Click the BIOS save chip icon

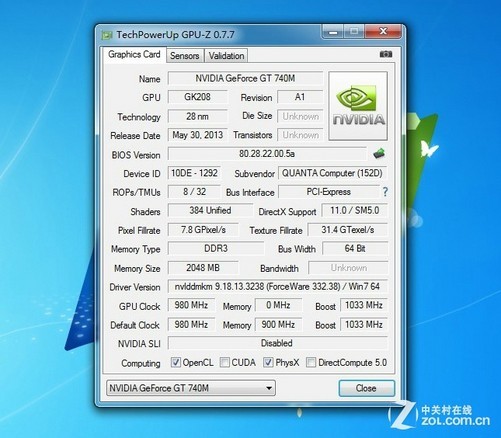(379, 154)
